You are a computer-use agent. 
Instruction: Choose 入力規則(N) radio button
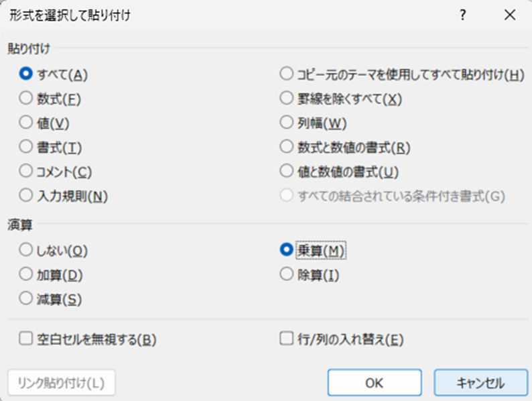(27, 195)
